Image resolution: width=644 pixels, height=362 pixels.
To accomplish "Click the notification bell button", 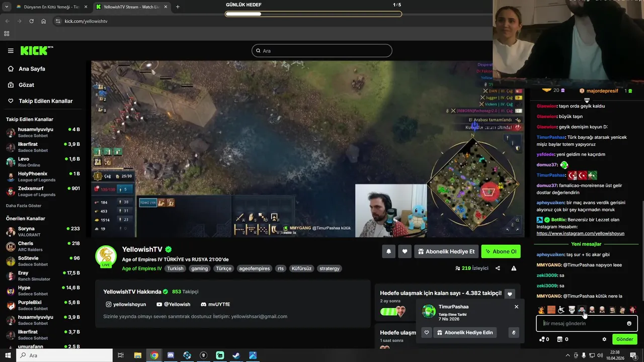I will [x=388, y=252].
